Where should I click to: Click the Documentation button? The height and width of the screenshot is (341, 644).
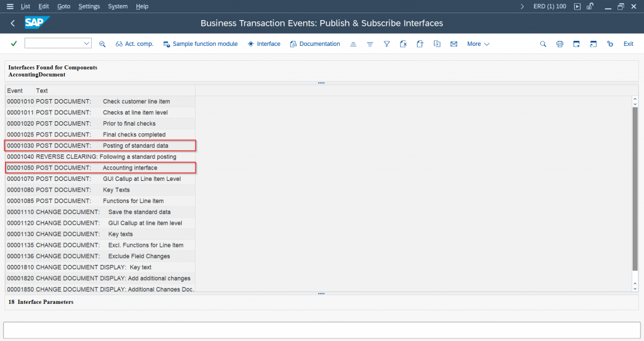click(314, 44)
